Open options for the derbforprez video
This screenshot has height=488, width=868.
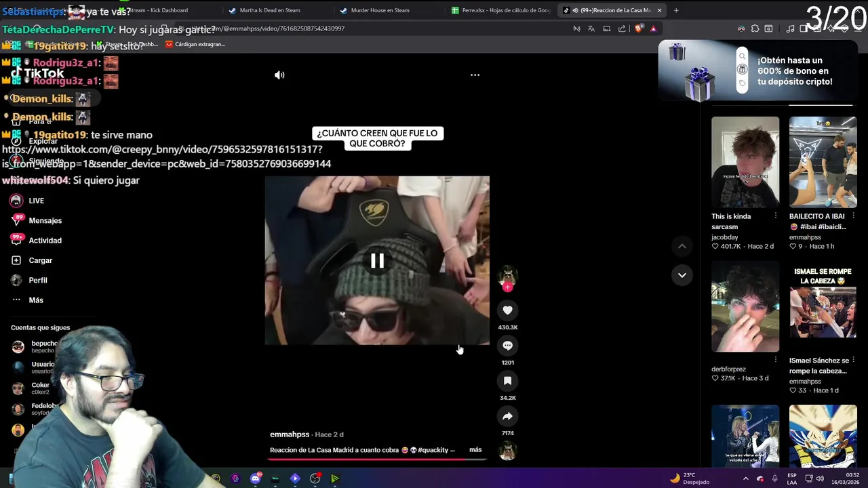(x=776, y=360)
